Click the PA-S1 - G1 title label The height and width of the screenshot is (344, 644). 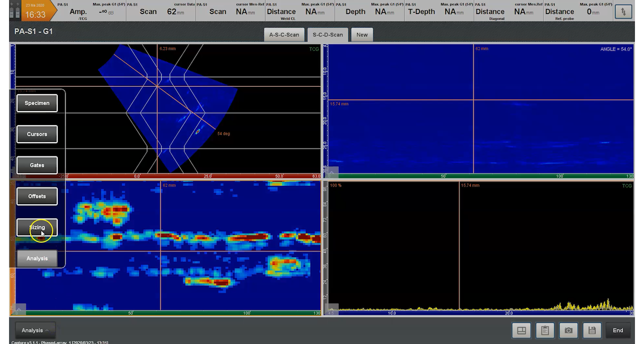(x=33, y=32)
